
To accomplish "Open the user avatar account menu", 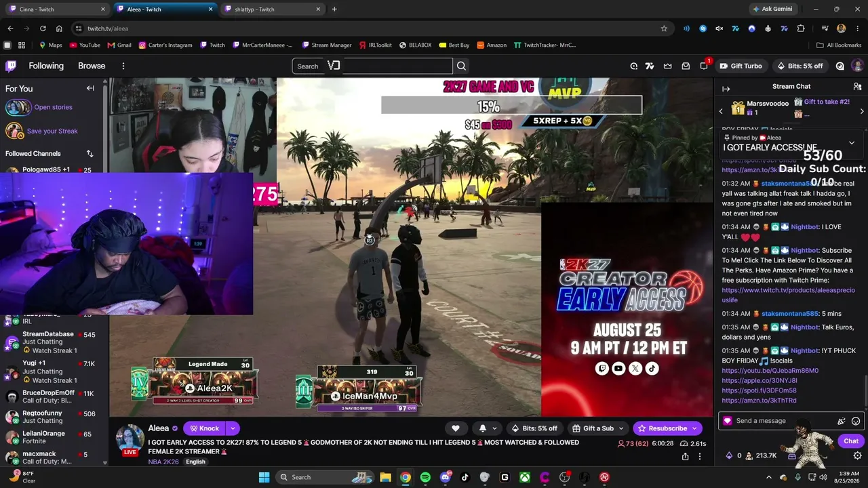I will [x=857, y=66].
